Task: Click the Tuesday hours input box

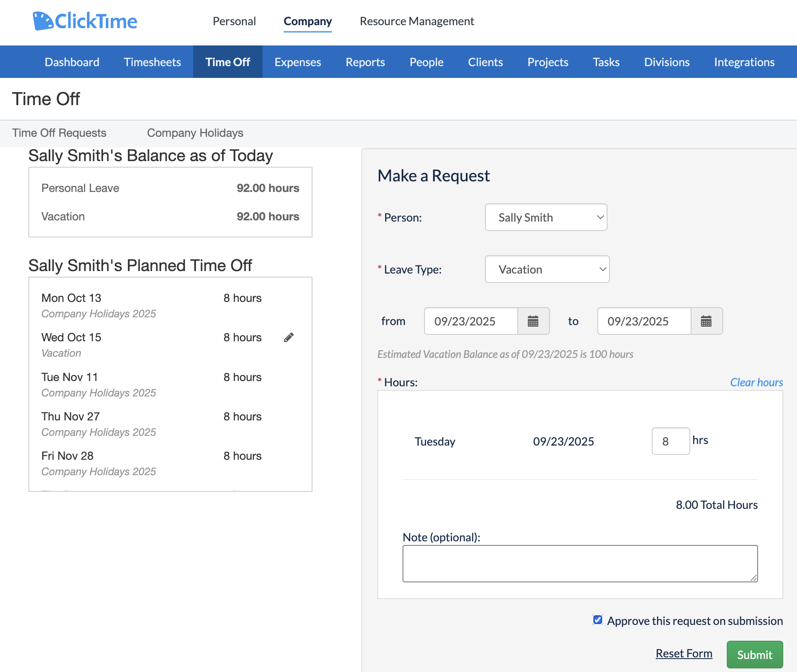Action: coord(670,441)
